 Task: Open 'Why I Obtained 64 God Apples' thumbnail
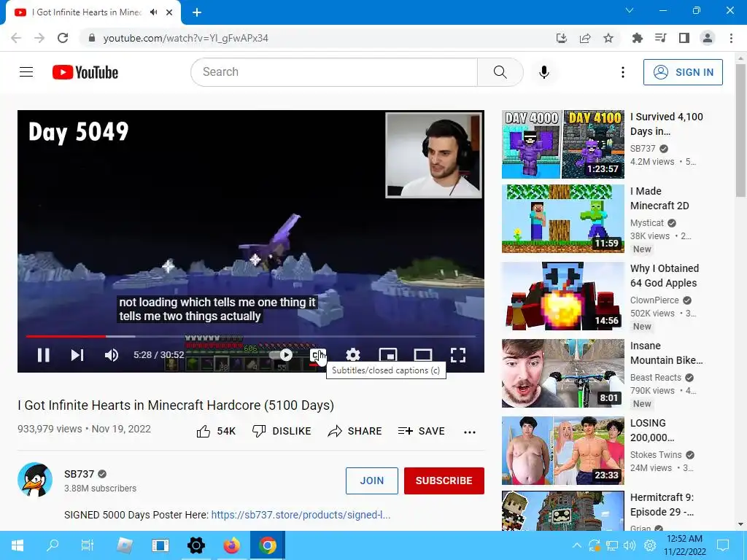(562, 296)
